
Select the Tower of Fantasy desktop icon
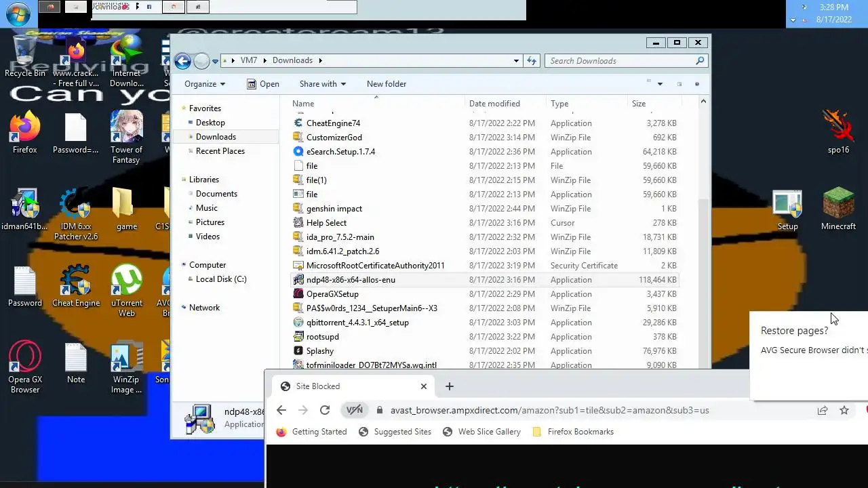pos(126,137)
